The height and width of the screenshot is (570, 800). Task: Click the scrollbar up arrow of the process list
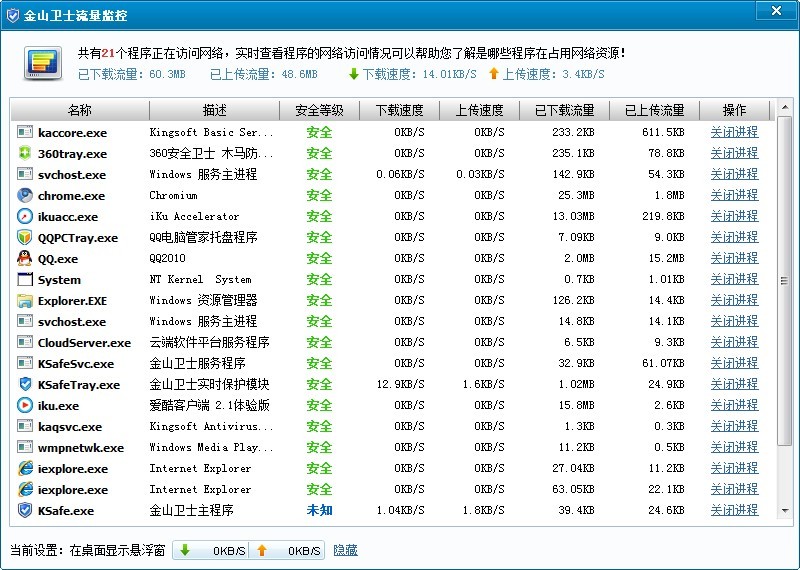coord(785,107)
